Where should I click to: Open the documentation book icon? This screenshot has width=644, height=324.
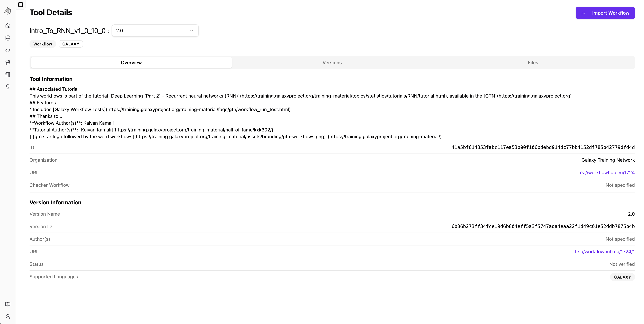pyautogui.click(x=8, y=304)
